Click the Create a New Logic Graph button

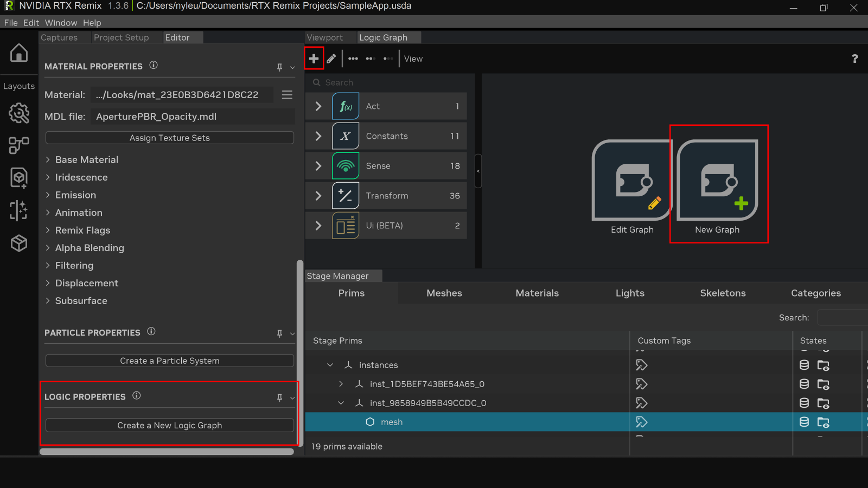coord(169,425)
